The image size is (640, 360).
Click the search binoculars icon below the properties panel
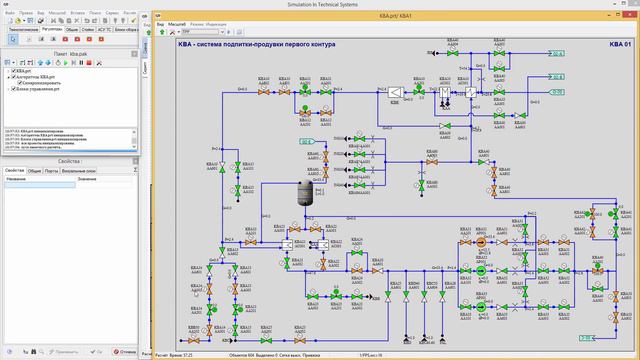click(x=33, y=351)
